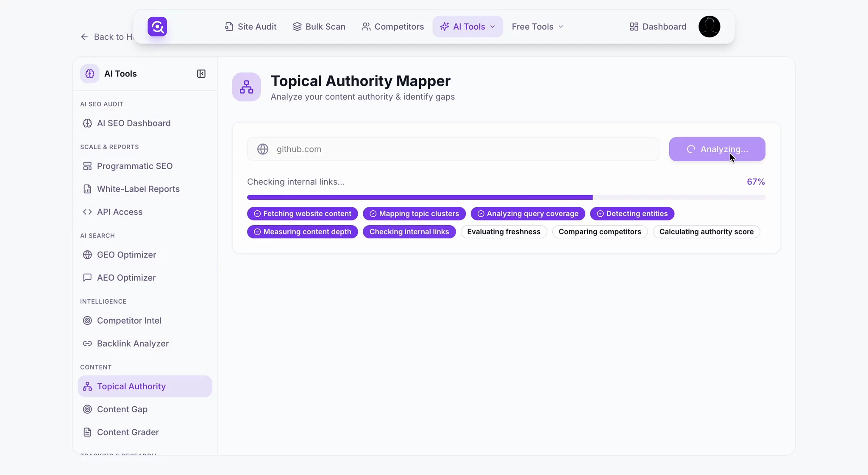Screen dimensions: 868x475
Task: Open the Competitors nav item
Action: (x=392, y=27)
